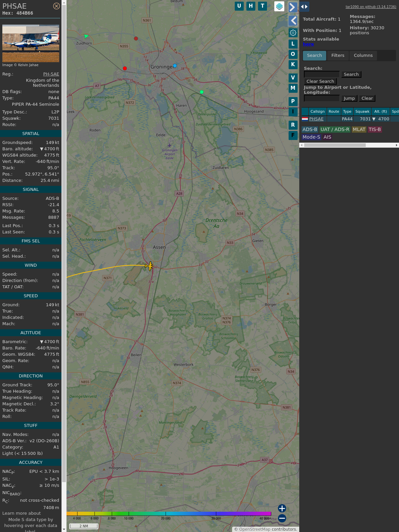The image size is (399, 532).
Task: Switch to the Filters tab
Action: [x=338, y=56]
